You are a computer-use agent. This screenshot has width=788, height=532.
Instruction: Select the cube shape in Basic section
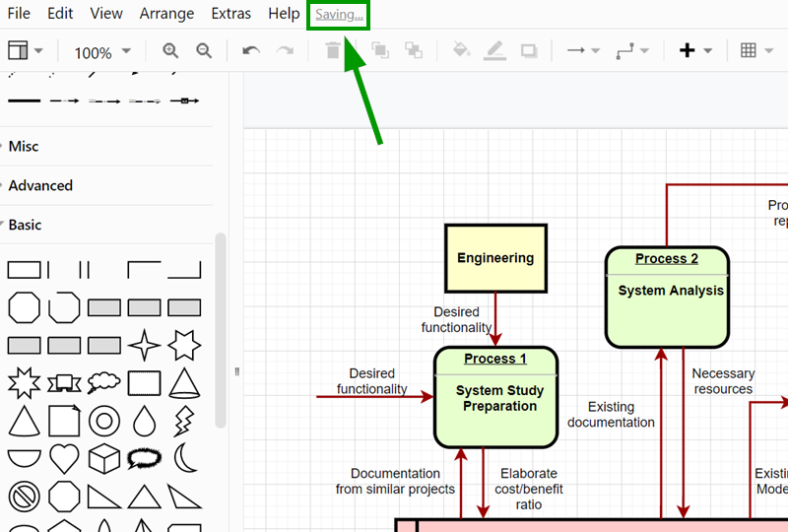coord(104,459)
